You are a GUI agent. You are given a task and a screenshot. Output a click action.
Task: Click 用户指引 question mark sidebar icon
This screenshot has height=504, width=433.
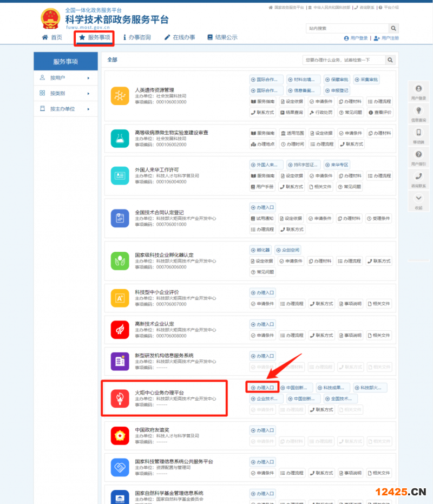(418, 155)
